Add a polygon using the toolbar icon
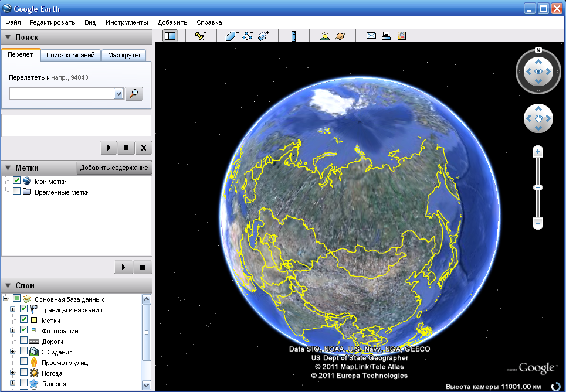 tap(232, 36)
